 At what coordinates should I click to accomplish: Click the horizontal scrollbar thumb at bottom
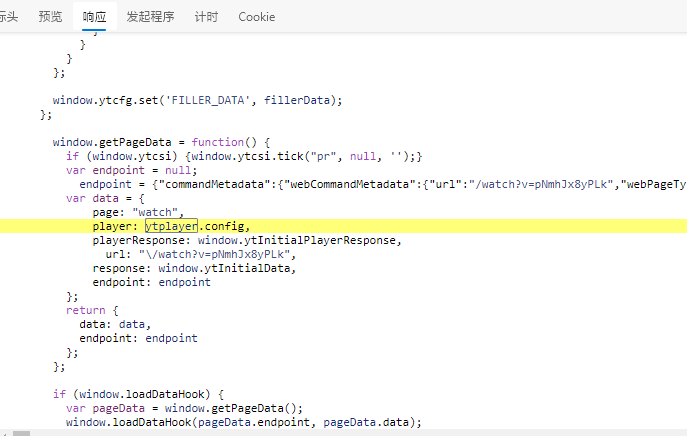pos(21,433)
